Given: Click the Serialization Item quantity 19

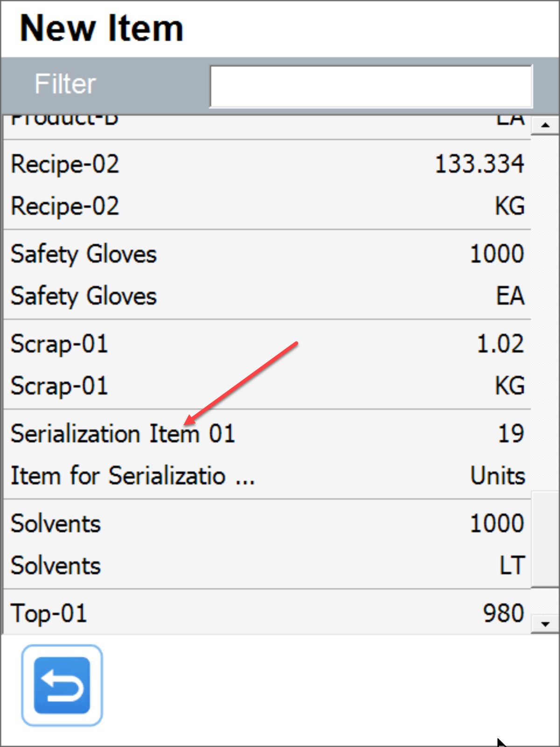Looking at the screenshot, I should (x=511, y=434).
